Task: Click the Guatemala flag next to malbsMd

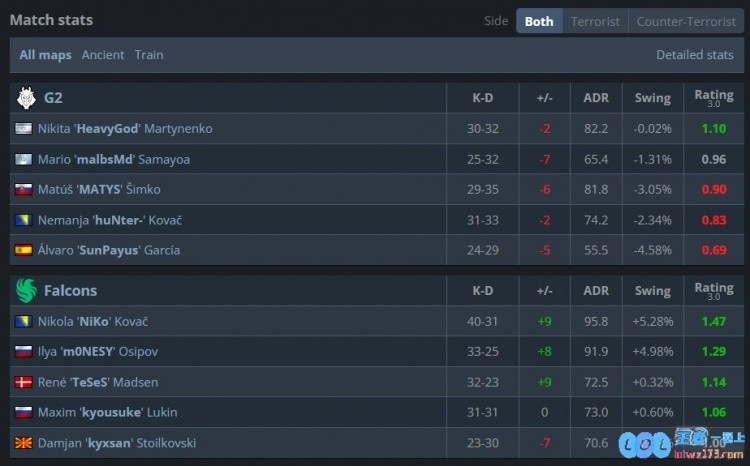Action: coord(23,159)
